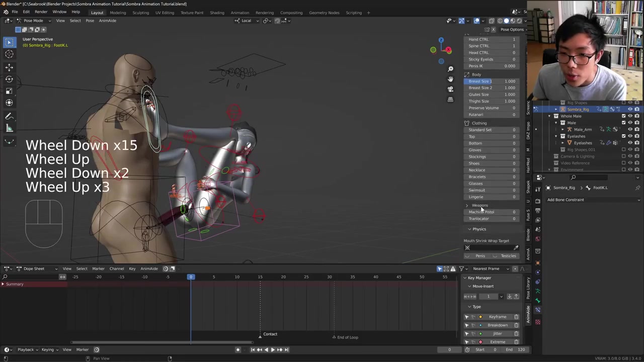Click the viewport pan hand icon

(450, 79)
